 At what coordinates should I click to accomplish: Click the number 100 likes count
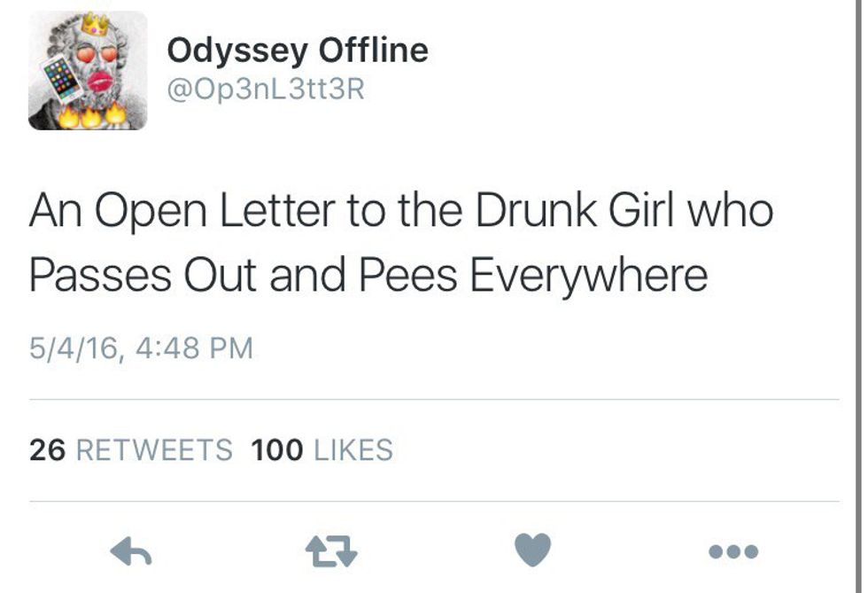click(x=277, y=450)
